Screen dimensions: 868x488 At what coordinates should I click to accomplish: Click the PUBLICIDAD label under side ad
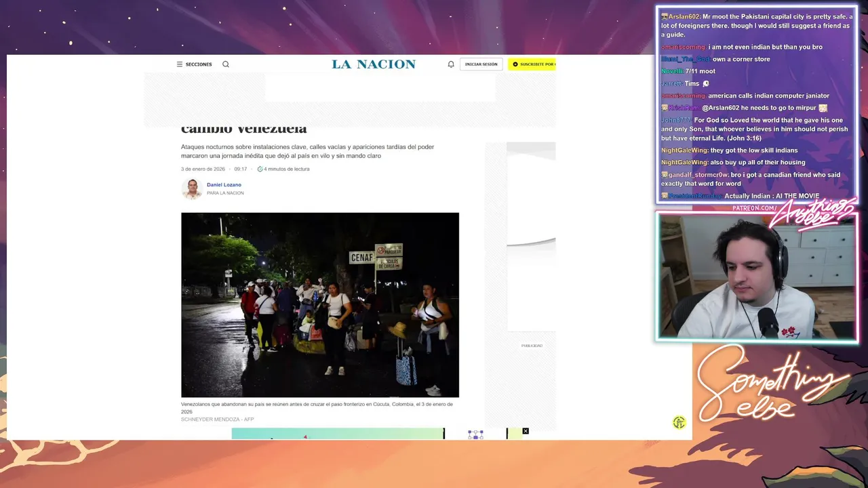coord(532,346)
